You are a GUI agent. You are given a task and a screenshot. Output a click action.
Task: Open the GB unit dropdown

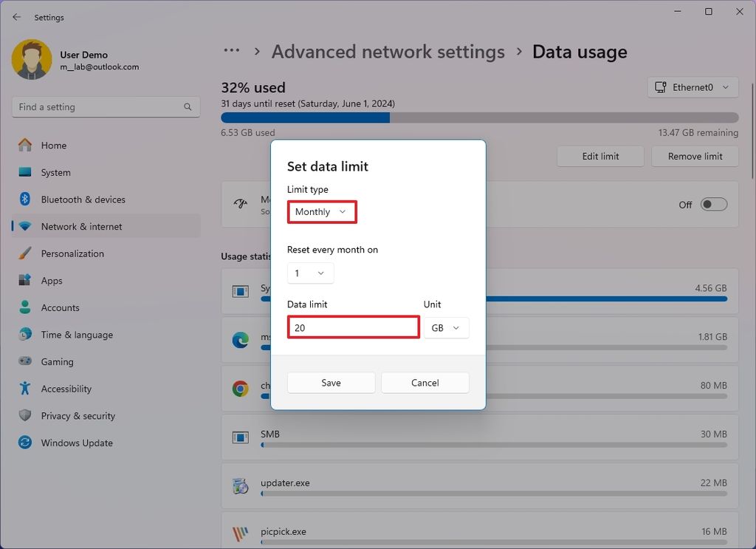pyautogui.click(x=446, y=327)
